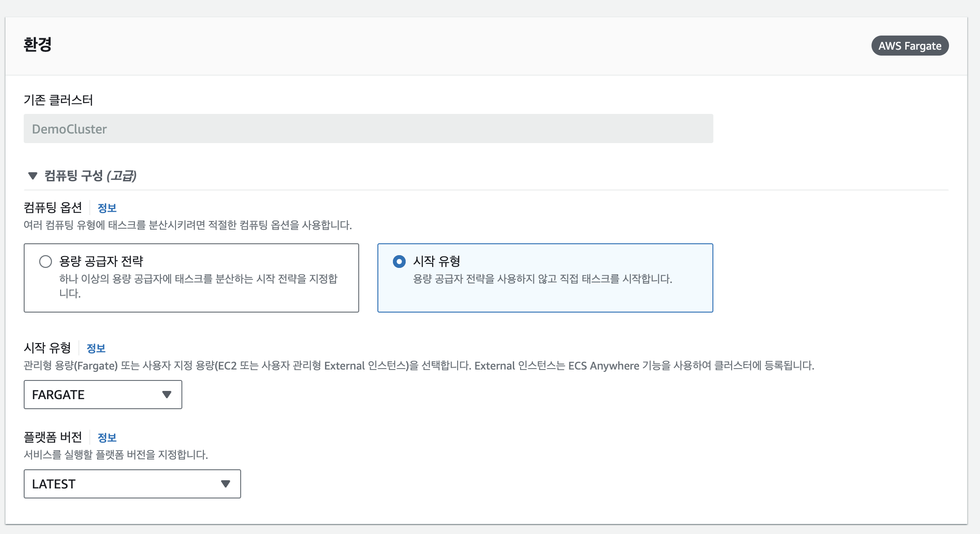Image resolution: width=980 pixels, height=534 pixels.
Task: Click the AWS Fargate badge icon
Action: [910, 46]
